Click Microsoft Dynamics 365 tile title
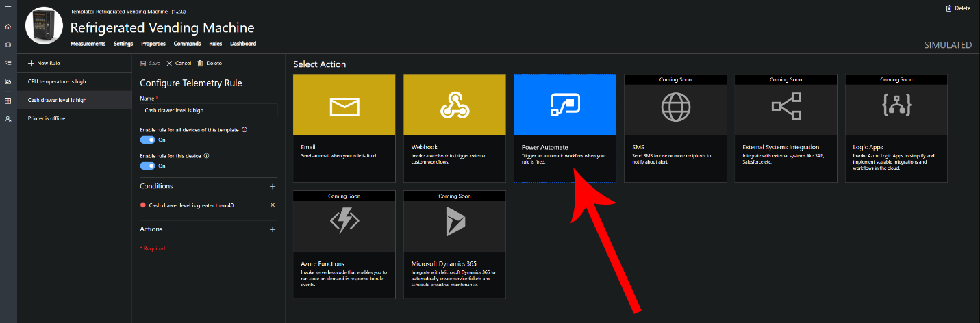980x323 pixels. click(x=444, y=263)
